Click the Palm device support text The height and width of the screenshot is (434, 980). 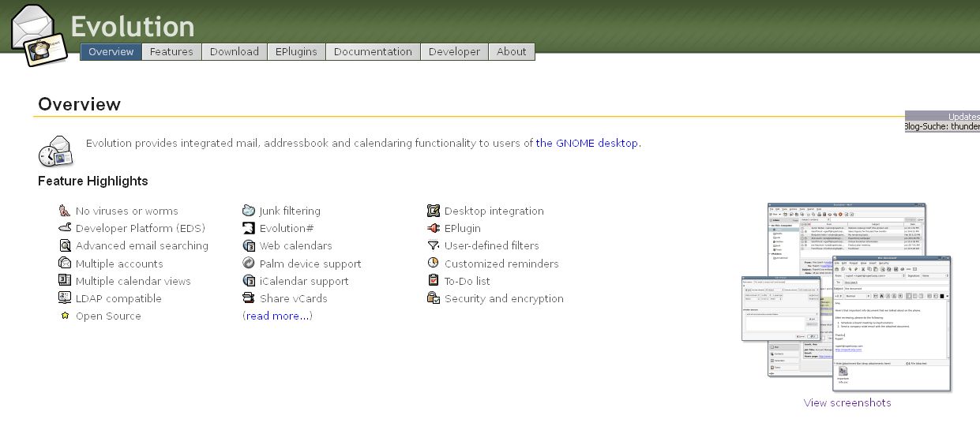coord(310,264)
